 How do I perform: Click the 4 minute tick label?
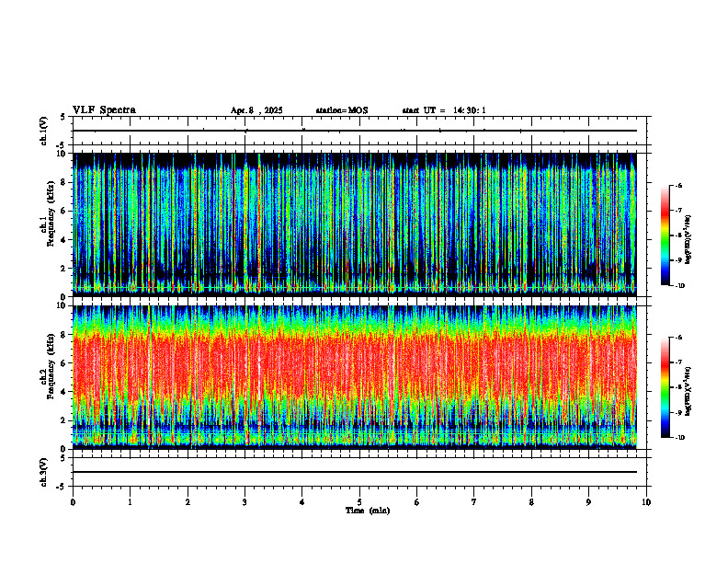pos(302,502)
